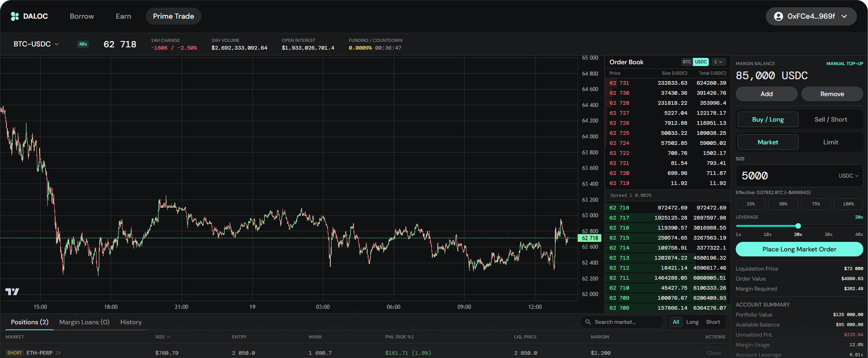Sort positions by the SIZE column arrow

click(169, 337)
